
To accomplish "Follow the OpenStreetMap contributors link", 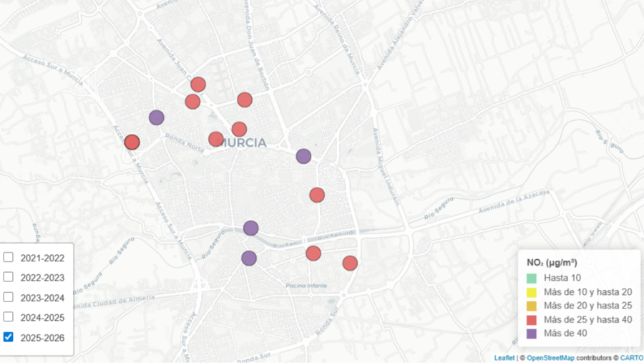I will coord(547,357).
